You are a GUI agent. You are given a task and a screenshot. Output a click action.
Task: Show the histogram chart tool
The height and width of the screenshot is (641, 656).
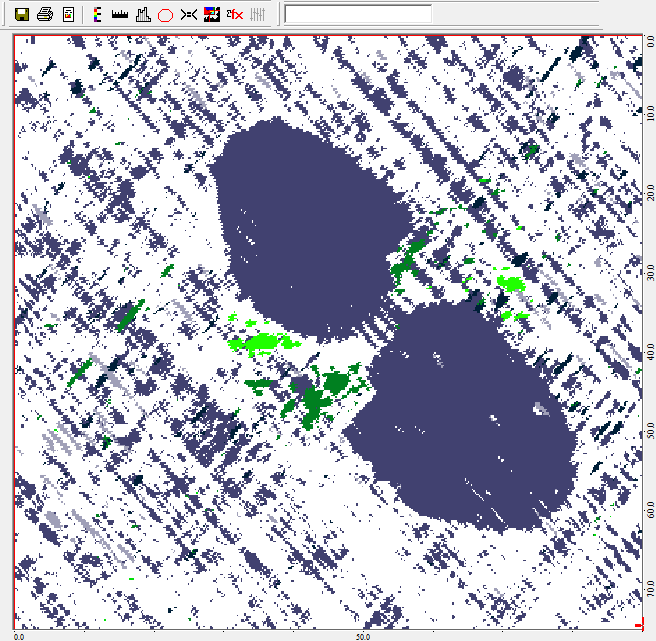tap(142, 14)
